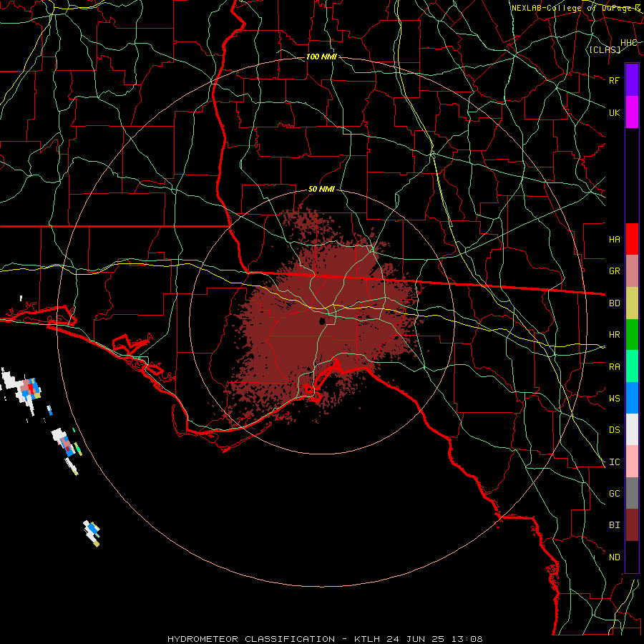Click the RA light green legend swatch
This screenshot has width=644, height=644.
pos(632,366)
